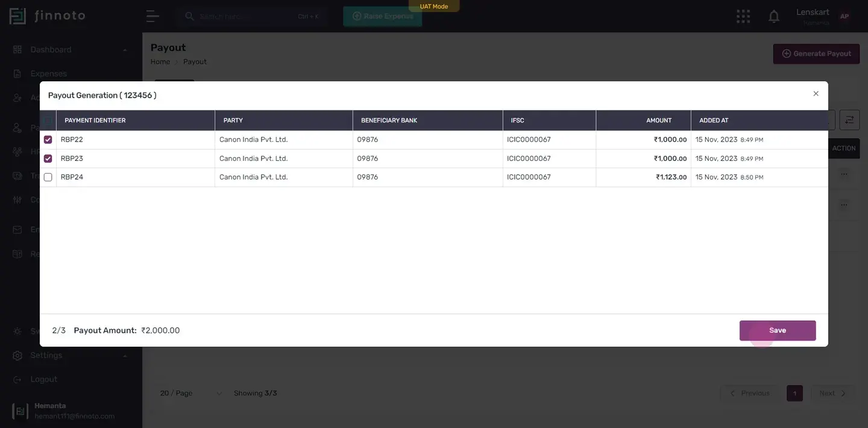Click the Expenses sidebar icon

(17, 74)
